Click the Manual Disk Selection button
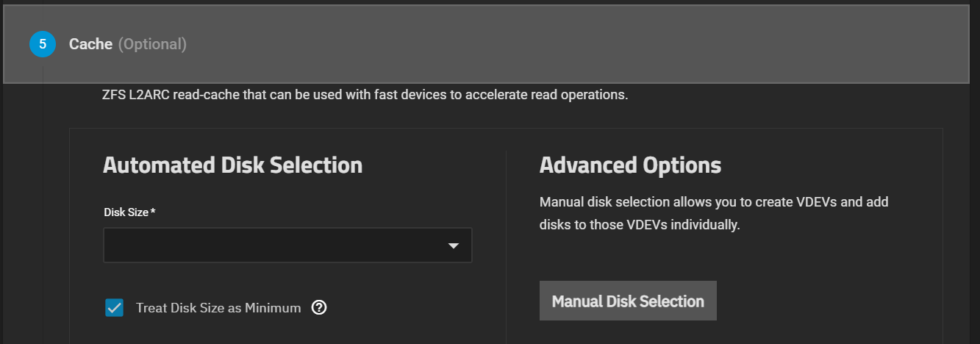980x344 pixels. [628, 301]
